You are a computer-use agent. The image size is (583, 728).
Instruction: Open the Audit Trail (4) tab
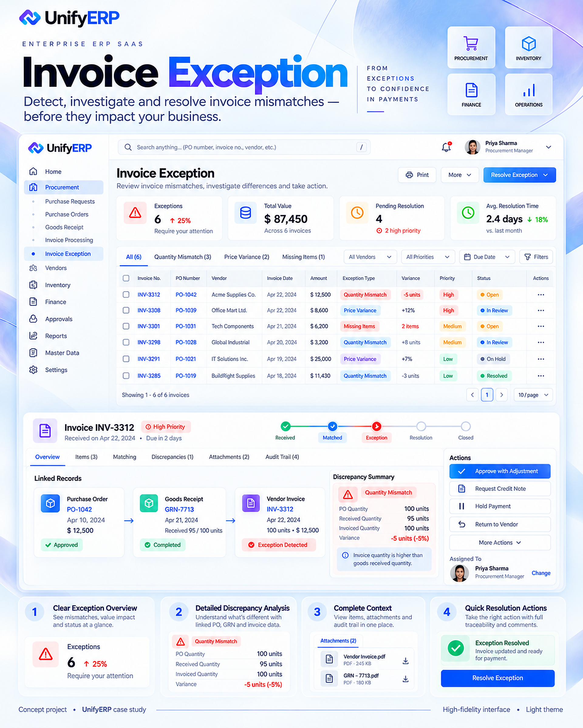(282, 457)
